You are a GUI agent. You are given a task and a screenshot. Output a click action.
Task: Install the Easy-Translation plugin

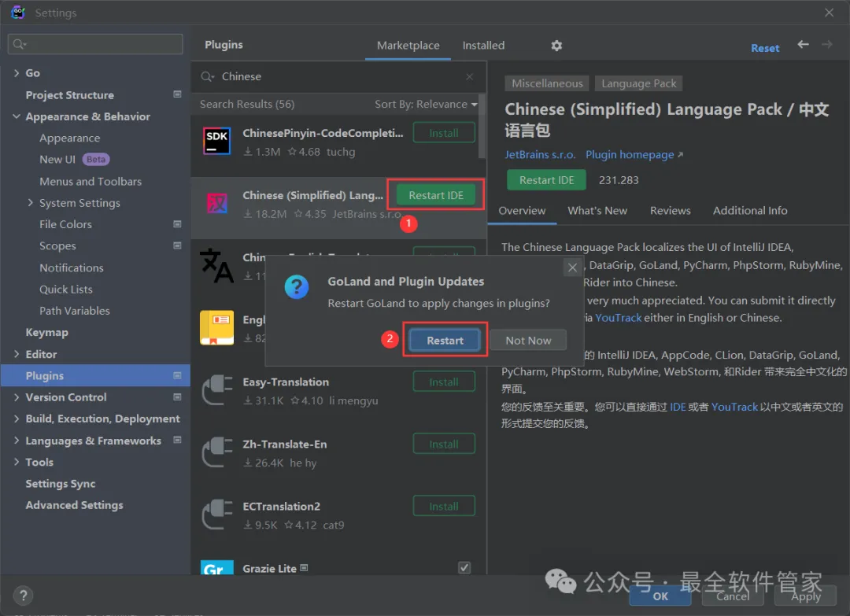444,382
